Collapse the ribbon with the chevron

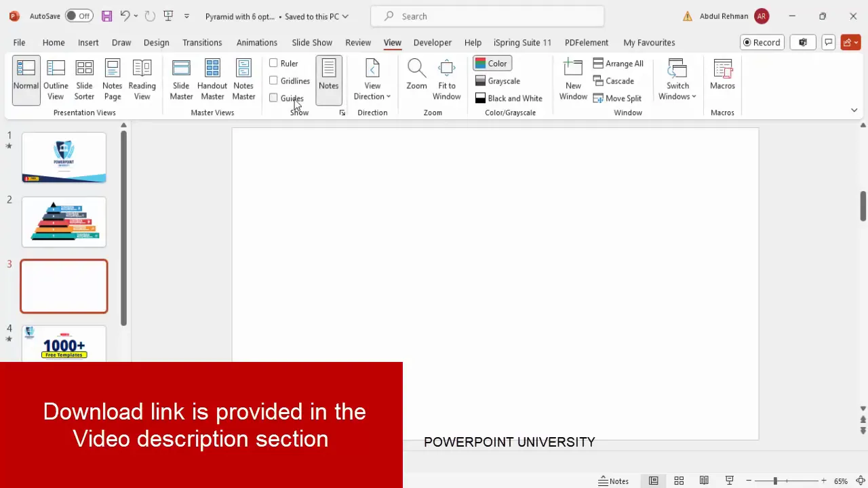pos(854,110)
